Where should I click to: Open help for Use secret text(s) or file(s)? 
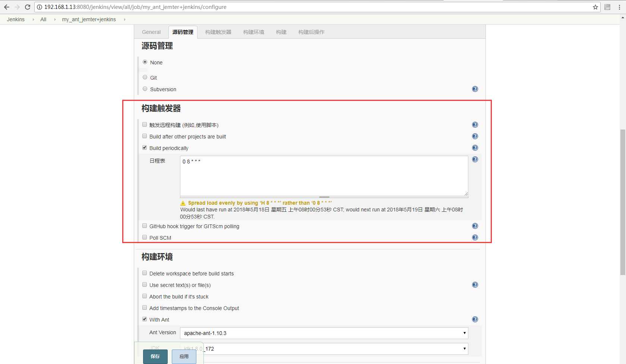[x=475, y=285]
